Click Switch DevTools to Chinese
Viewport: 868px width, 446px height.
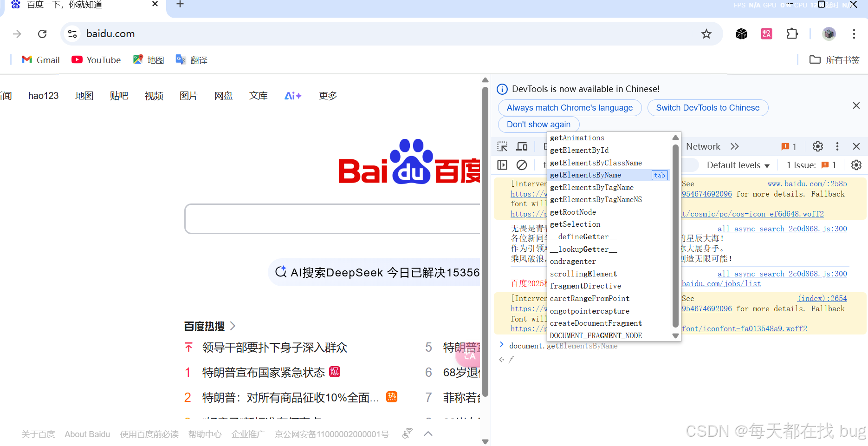click(x=707, y=108)
